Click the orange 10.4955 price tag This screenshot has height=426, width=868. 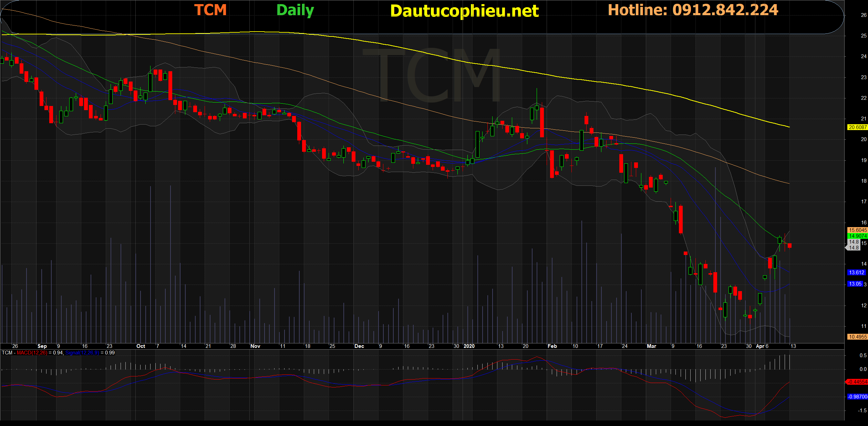857,337
